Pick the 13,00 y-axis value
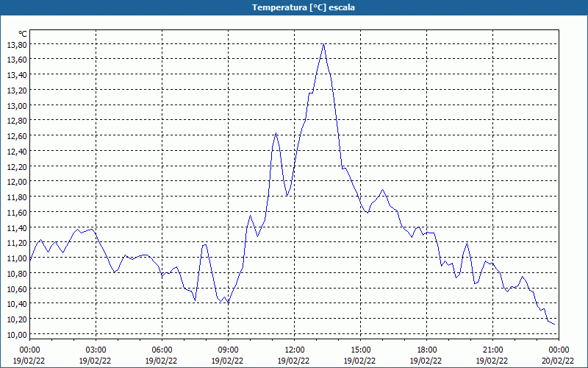 click(17, 105)
